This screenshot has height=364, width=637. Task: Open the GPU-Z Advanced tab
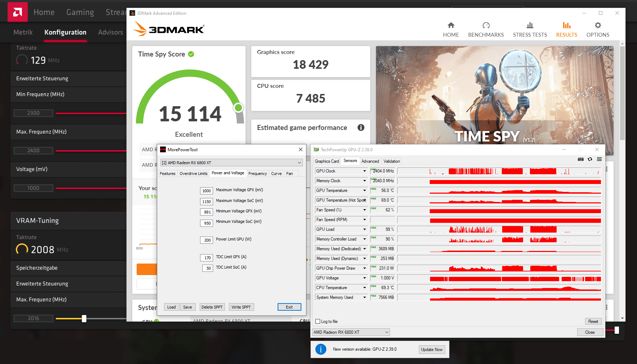point(370,161)
